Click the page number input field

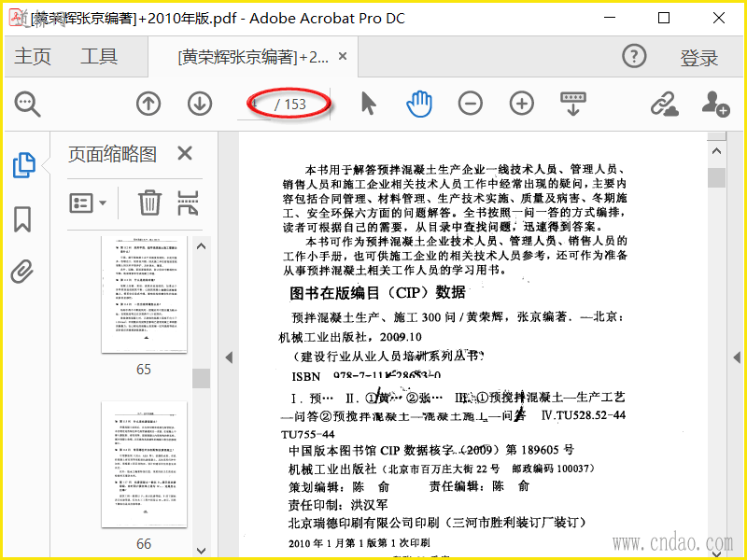[x=255, y=105]
